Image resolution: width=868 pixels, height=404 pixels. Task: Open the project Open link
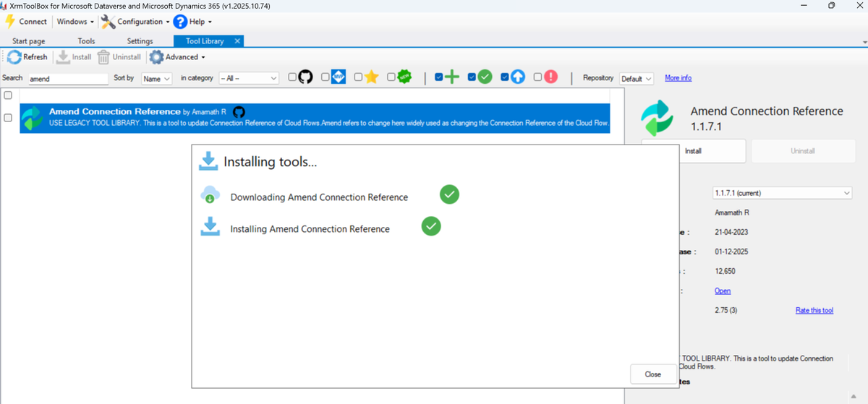[x=723, y=291]
